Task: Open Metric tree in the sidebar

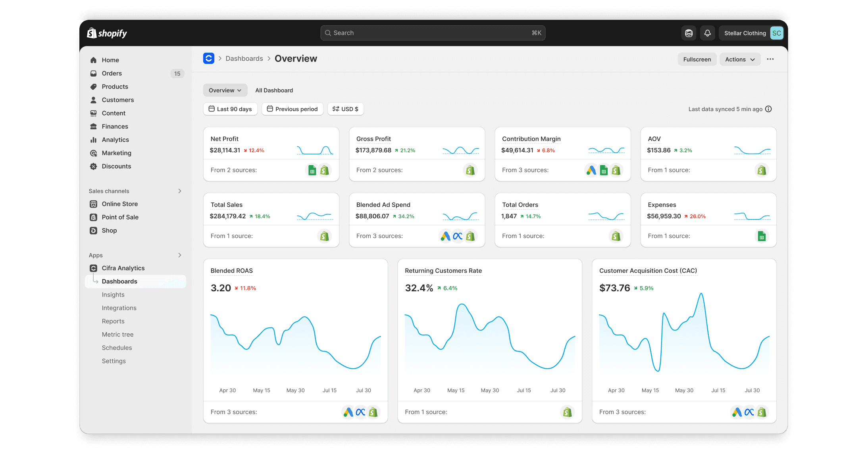Action: 117,335
